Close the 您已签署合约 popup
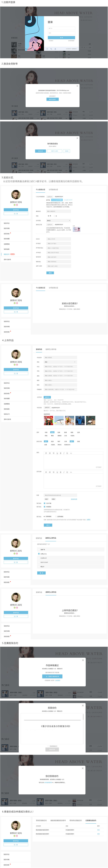Image resolution: width=108 pixels, height=868 pixels. 83,768
